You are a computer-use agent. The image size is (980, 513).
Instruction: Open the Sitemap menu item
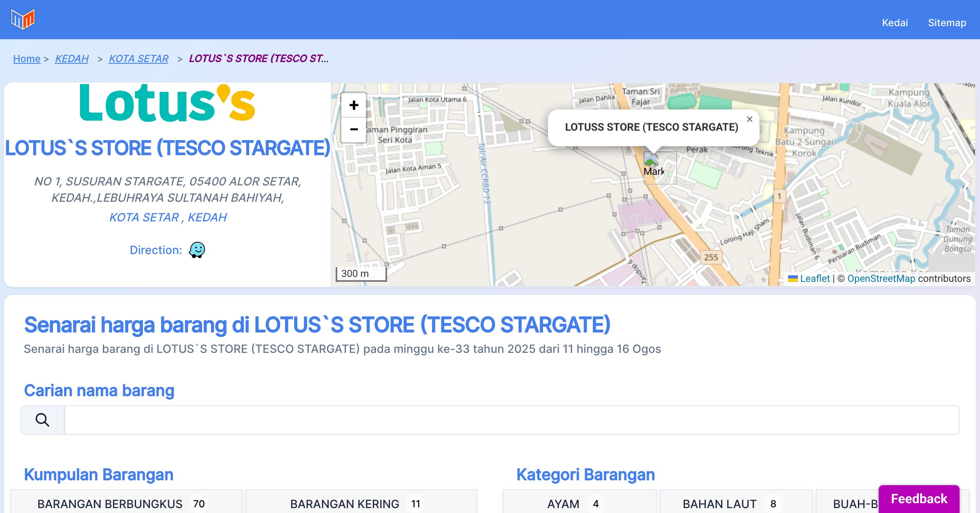point(947,22)
